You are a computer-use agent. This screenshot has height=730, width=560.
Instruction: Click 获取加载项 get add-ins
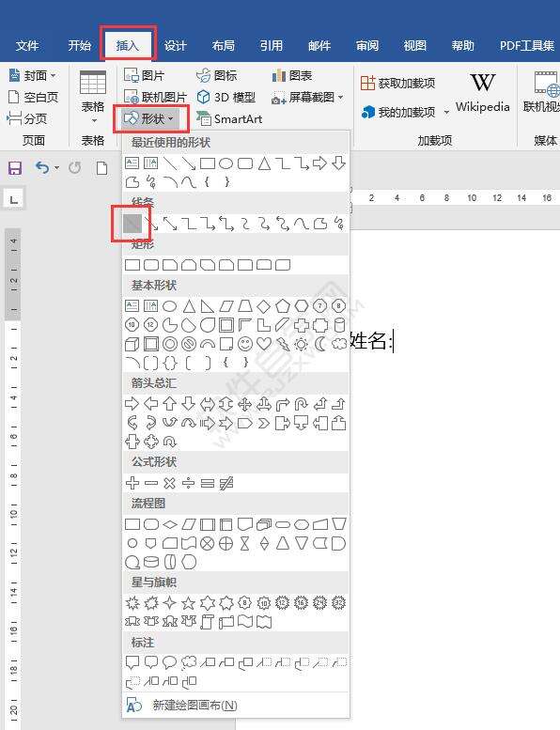coord(398,83)
